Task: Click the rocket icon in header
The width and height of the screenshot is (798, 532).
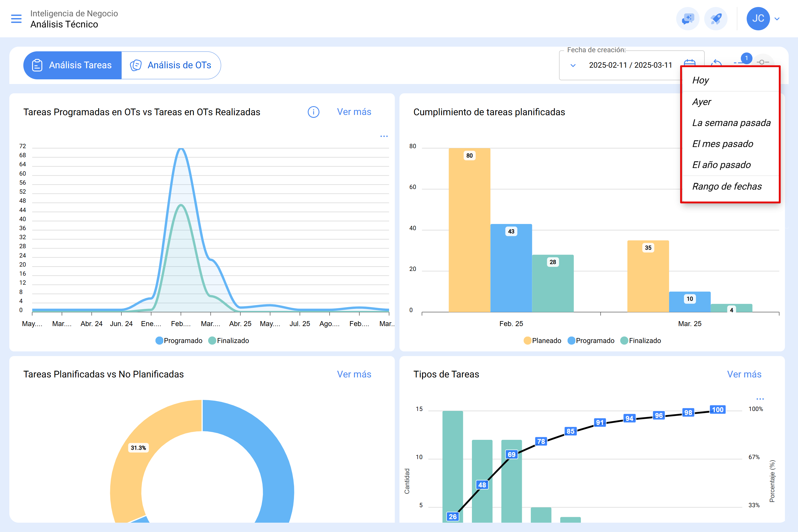Action: coord(715,19)
